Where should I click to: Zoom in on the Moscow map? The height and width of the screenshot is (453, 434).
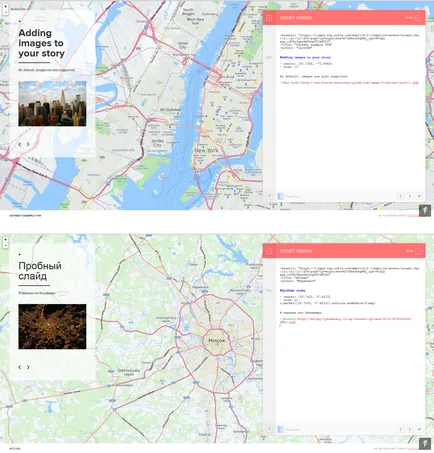point(5,240)
